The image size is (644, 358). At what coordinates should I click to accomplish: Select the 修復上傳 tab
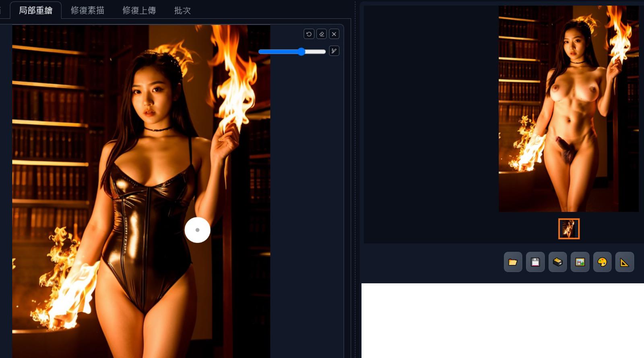pos(139,10)
